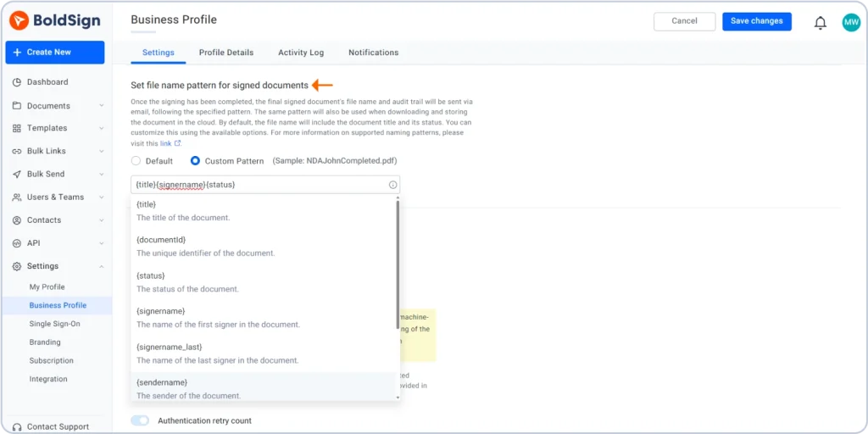The height and width of the screenshot is (434, 868).
Task: Collapse the Settings menu chevron
Action: 102,266
